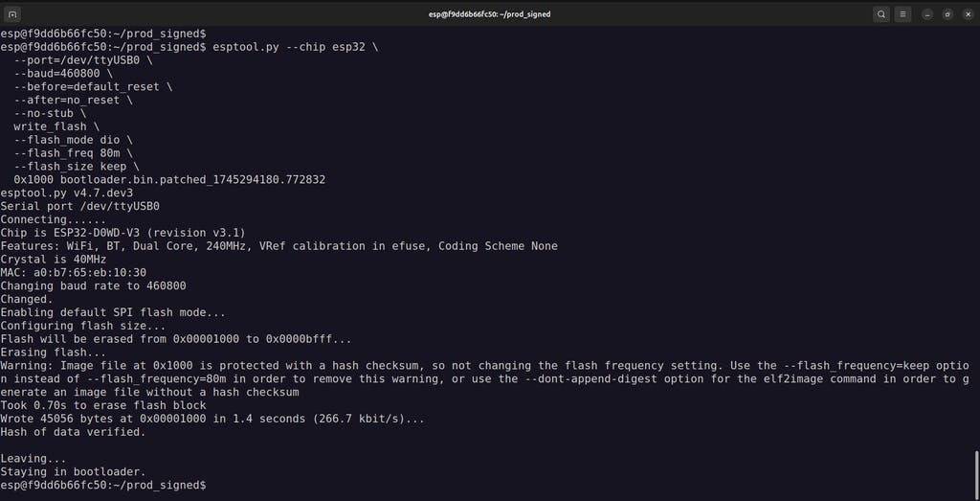This screenshot has height=501, width=980.
Task: Click the 'Wrote 45056 bytes' line
Action: click(212, 419)
